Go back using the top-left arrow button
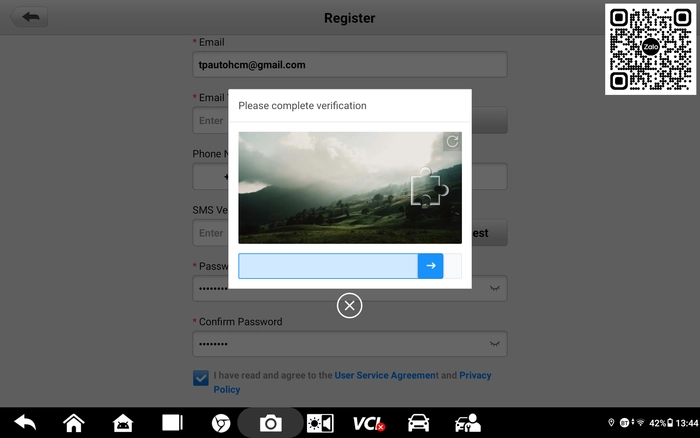The height and width of the screenshot is (438, 700). coord(29,17)
